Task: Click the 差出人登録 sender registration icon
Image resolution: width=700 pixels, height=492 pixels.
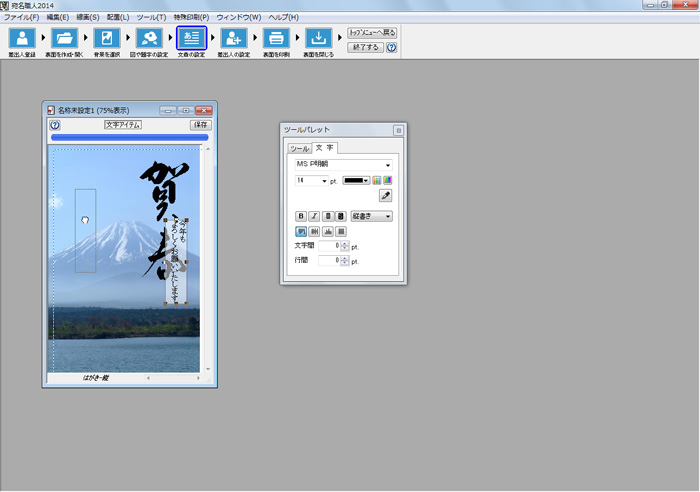Action: pos(22,38)
